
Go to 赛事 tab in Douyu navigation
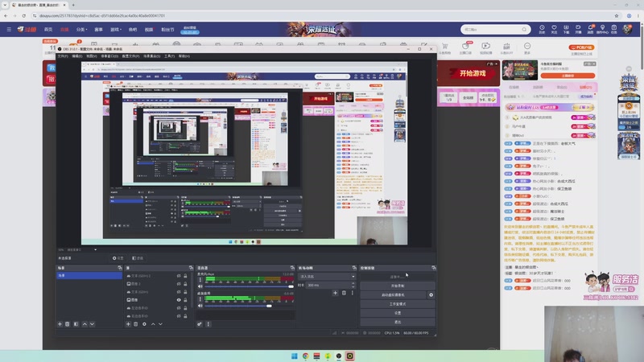click(98, 30)
